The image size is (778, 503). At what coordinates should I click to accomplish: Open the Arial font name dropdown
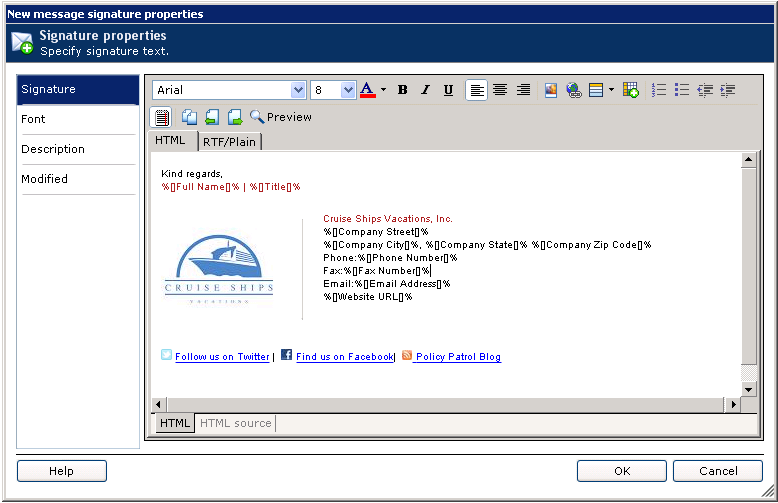click(298, 90)
